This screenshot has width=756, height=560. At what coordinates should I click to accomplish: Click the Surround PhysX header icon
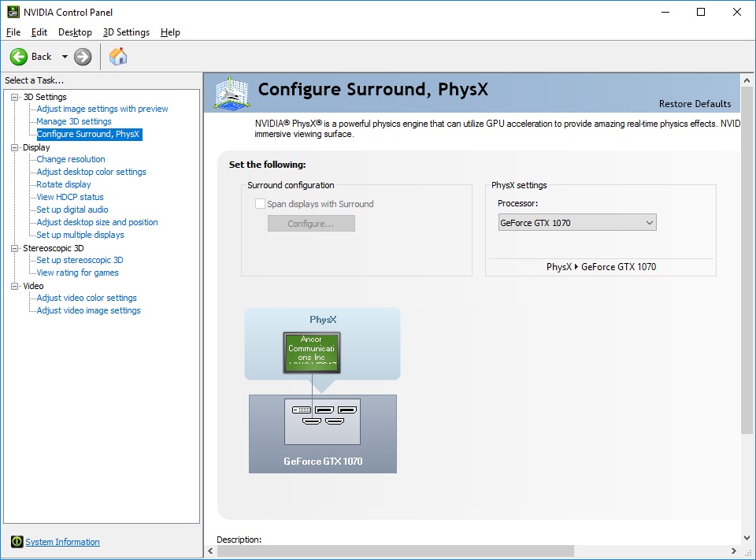click(x=232, y=93)
